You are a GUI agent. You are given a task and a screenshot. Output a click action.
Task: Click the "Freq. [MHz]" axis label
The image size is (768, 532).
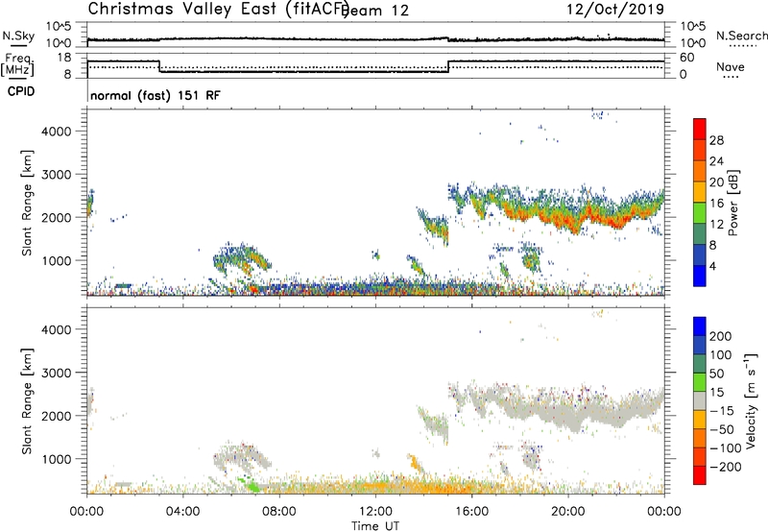[18, 64]
